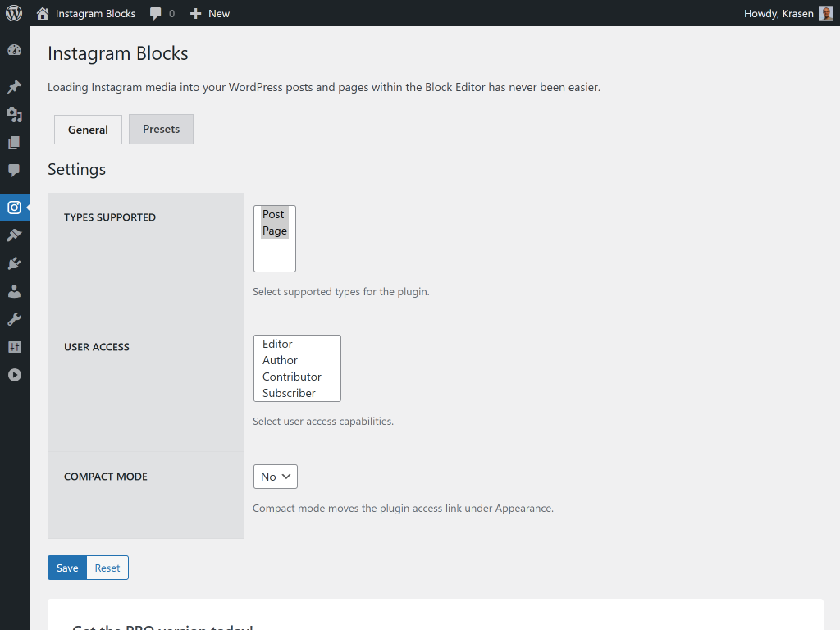Viewport: 840px width, 630px height.
Task: Select Post in Types Supported list
Action: (274, 215)
